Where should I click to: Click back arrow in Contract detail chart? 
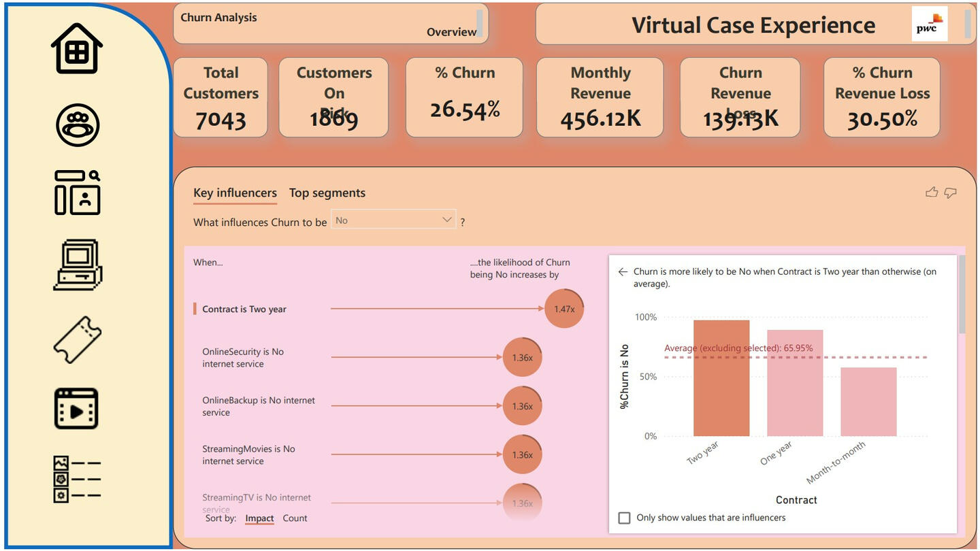tap(623, 271)
